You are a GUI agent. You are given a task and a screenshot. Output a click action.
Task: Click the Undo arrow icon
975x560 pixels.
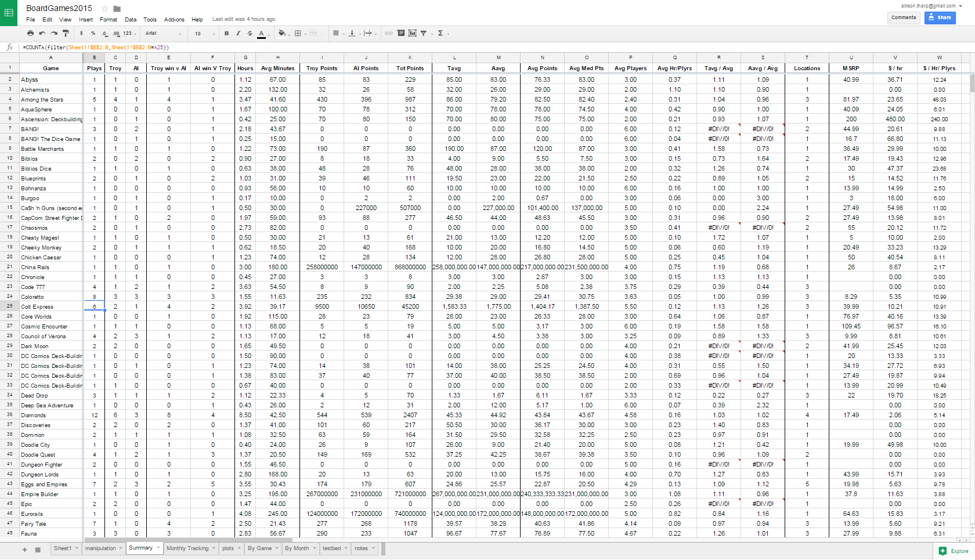click(x=42, y=33)
